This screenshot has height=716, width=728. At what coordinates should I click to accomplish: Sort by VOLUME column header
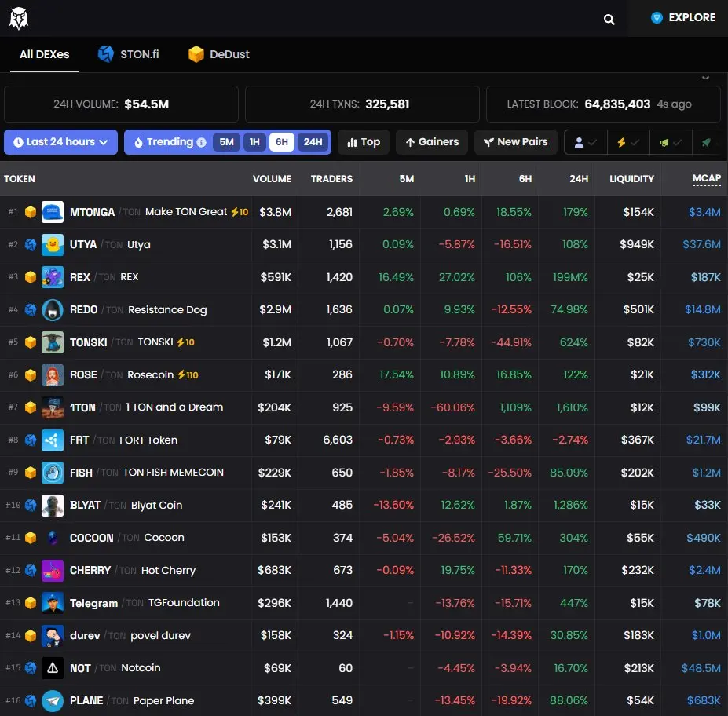[x=272, y=179]
